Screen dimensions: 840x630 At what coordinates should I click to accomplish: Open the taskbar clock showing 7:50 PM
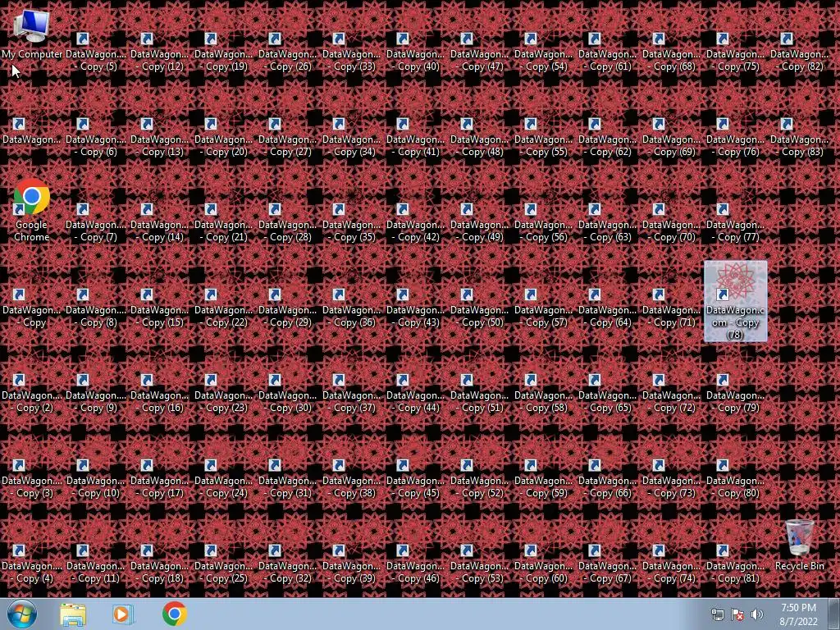click(x=798, y=614)
